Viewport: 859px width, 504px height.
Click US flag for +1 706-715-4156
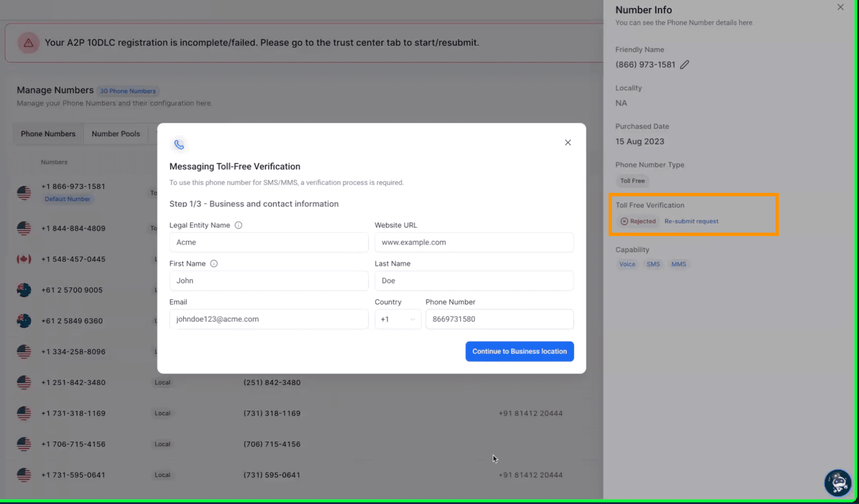tap(24, 444)
